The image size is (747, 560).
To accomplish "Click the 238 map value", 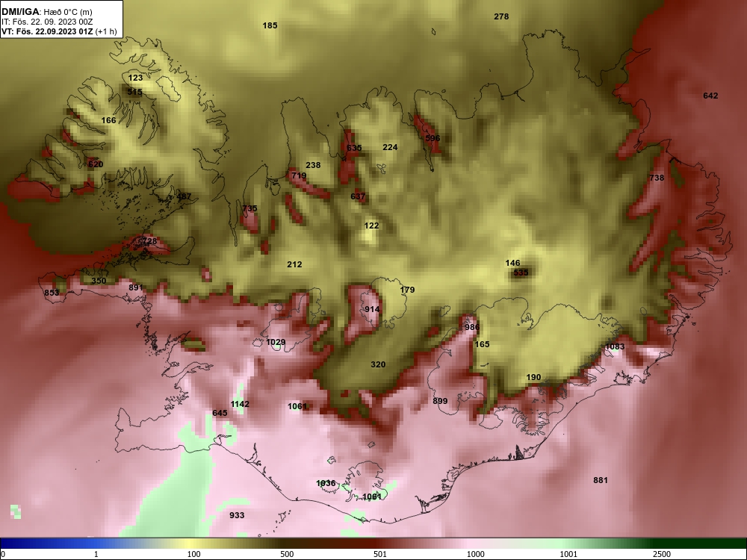I will 313,165.
